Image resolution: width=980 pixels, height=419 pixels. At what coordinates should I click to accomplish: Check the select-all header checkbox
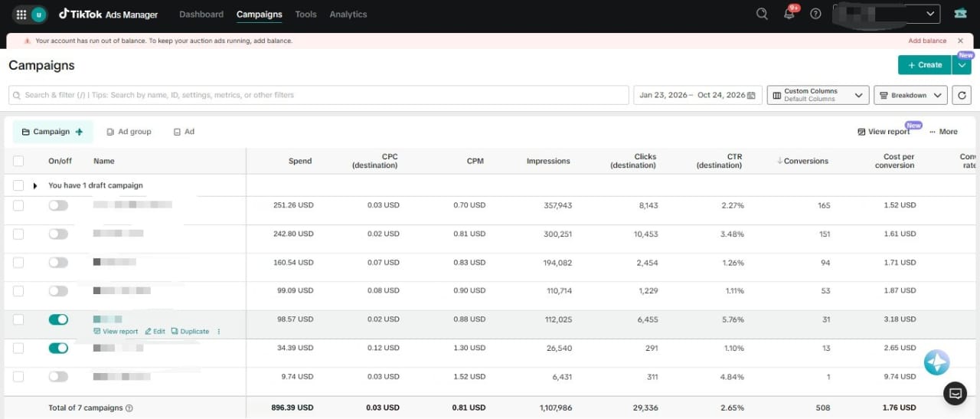(18, 161)
